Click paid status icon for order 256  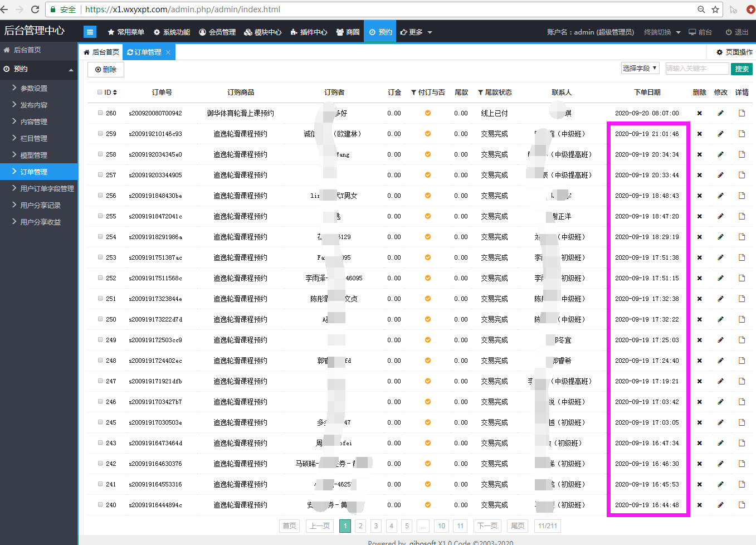point(428,196)
